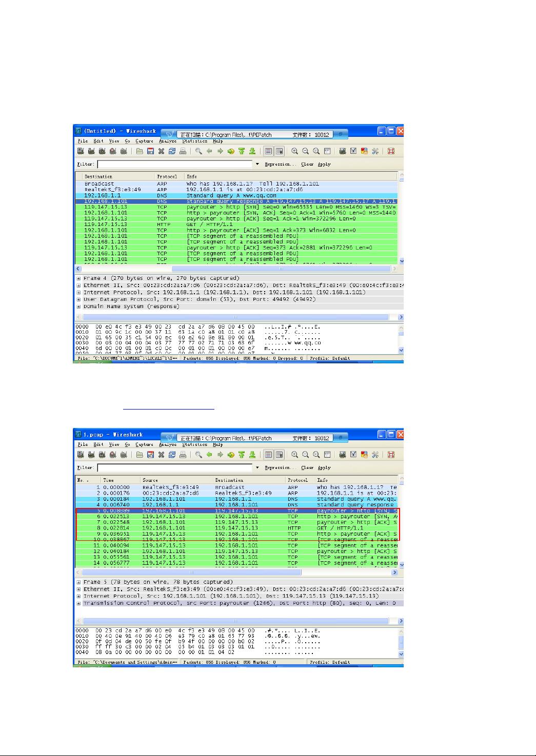Reload capture file in Untitled Wireshark window
The width and height of the screenshot is (536, 756).
pyautogui.click(x=172, y=151)
